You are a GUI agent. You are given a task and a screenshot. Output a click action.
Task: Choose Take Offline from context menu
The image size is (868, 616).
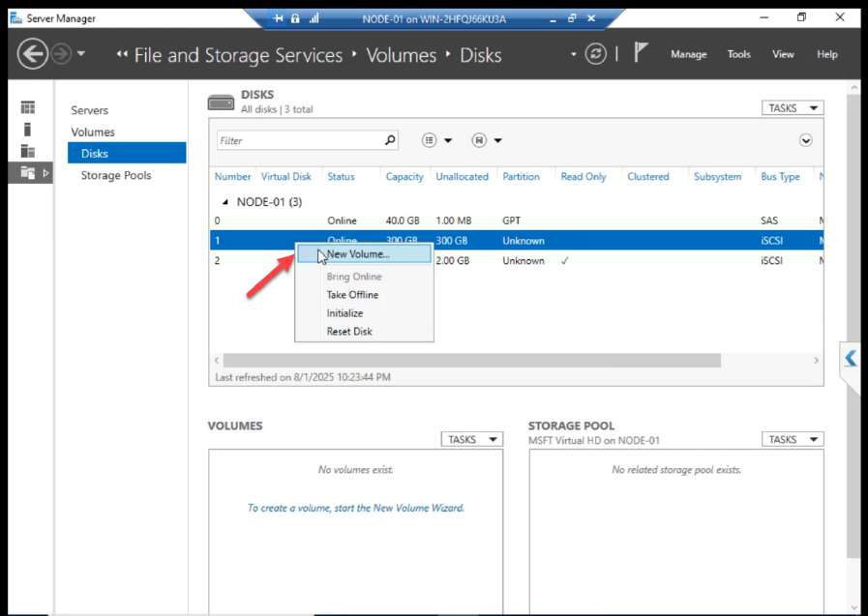[x=352, y=295]
